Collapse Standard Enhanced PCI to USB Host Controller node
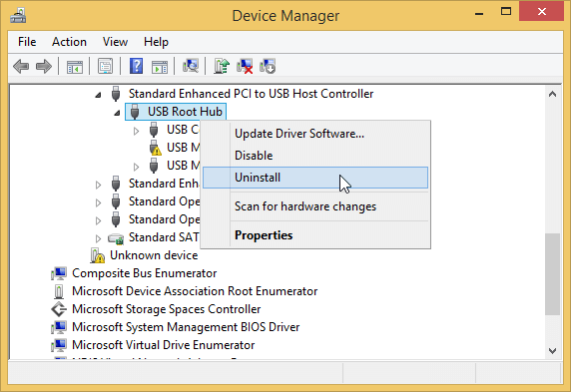 click(x=98, y=95)
